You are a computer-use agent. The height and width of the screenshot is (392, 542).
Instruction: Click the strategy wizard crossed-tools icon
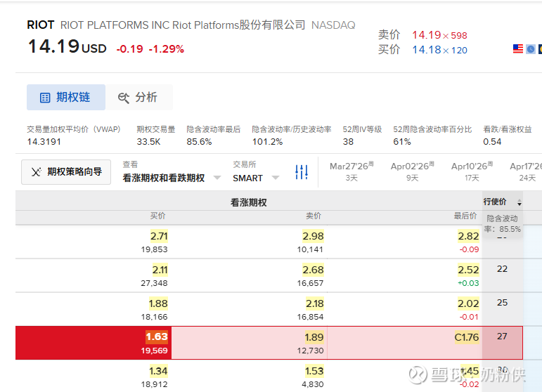click(36, 171)
